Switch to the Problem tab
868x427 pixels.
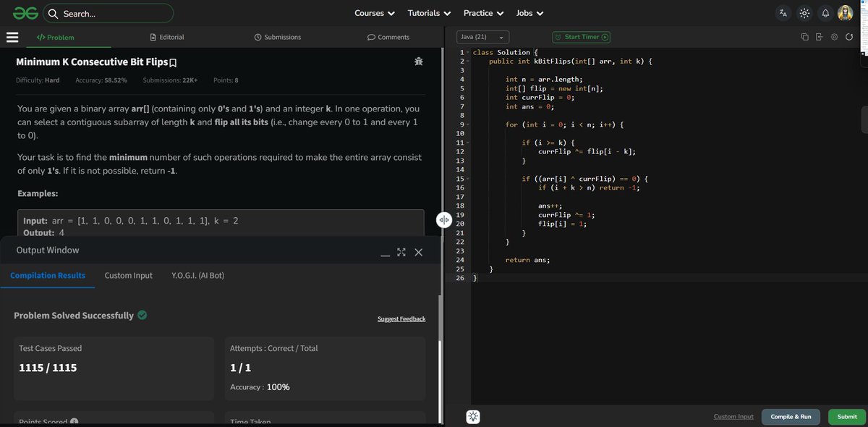click(55, 37)
